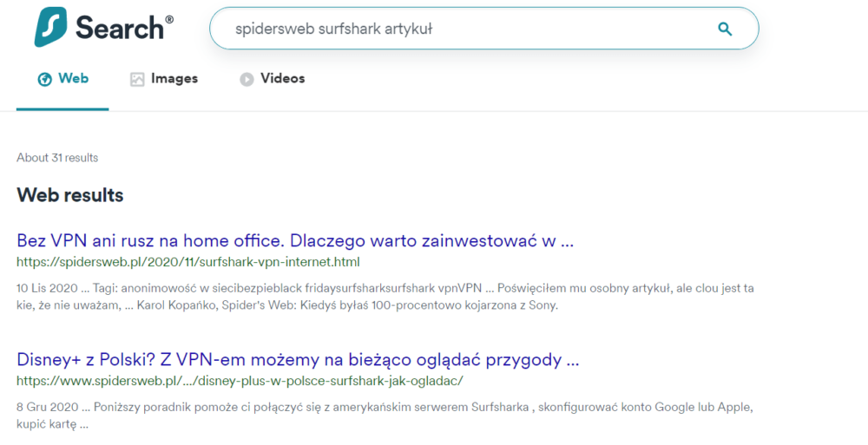Open the 'Disney+ z Polski?' result title
Screen dimensions: 868x445
coord(298,360)
